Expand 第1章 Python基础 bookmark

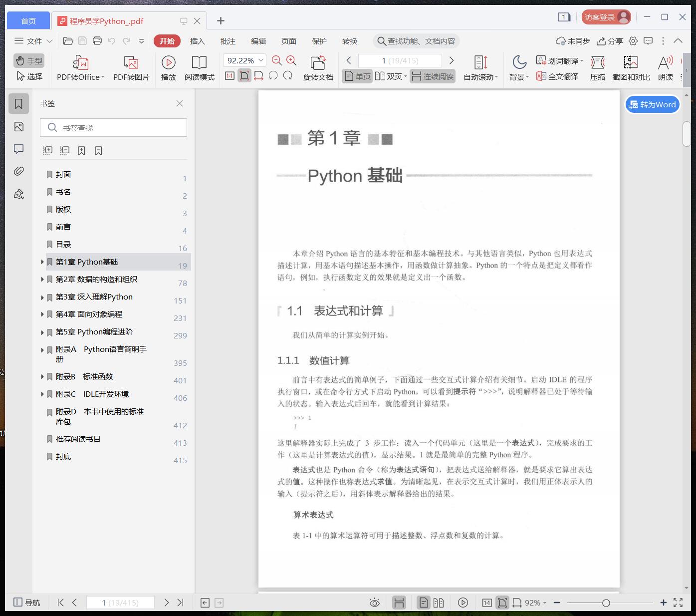tap(42, 262)
